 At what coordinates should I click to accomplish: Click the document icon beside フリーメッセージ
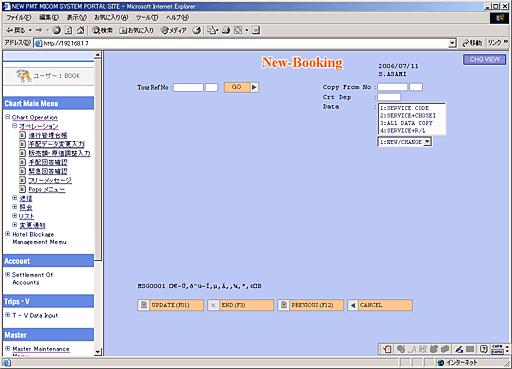point(22,180)
